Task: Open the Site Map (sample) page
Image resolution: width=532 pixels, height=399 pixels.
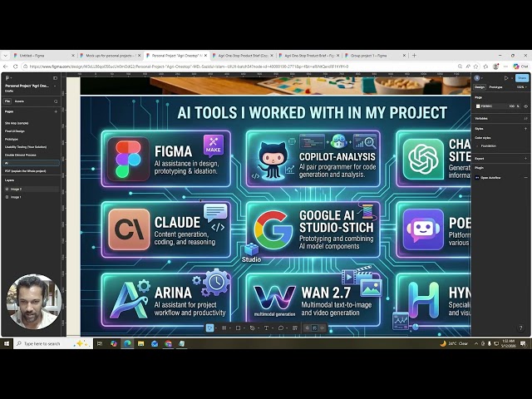Action: click(17, 123)
